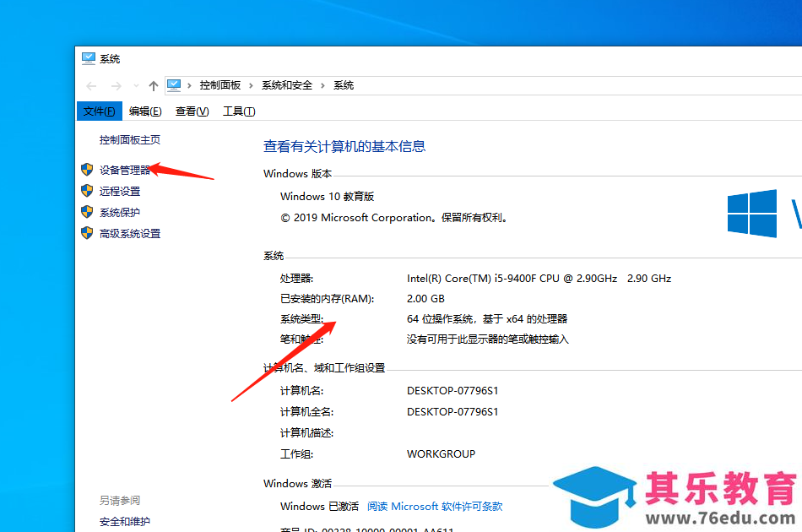Open 阅读 Microsoft 软件许可条款 link
802x532 pixels.
[x=435, y=507]
